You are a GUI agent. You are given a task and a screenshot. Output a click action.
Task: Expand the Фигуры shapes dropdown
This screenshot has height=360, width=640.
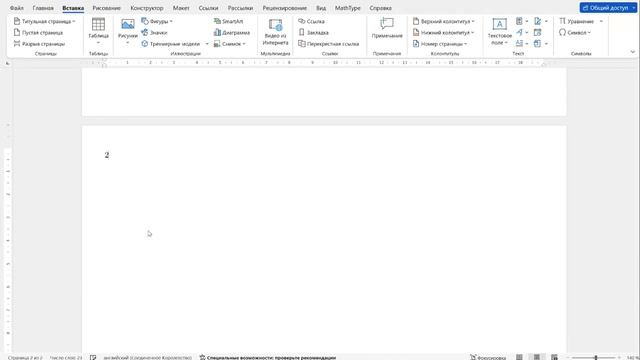(171, 21)
